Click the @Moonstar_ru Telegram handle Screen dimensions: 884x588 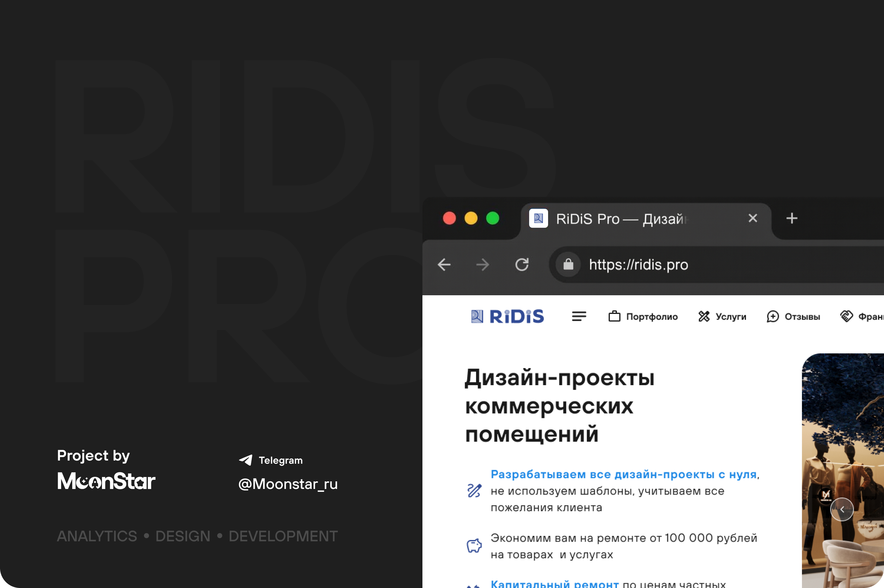(x=288, y=484)
